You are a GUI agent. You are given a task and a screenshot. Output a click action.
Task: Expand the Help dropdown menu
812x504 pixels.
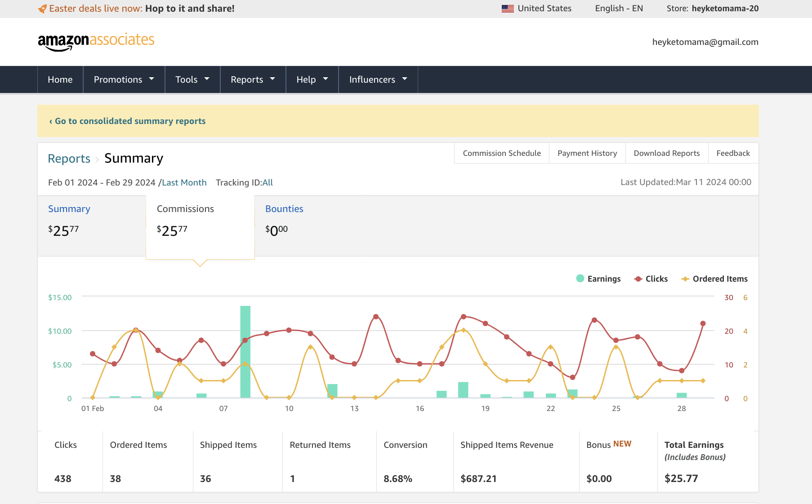pyautogui.click(x=312, y=80)
